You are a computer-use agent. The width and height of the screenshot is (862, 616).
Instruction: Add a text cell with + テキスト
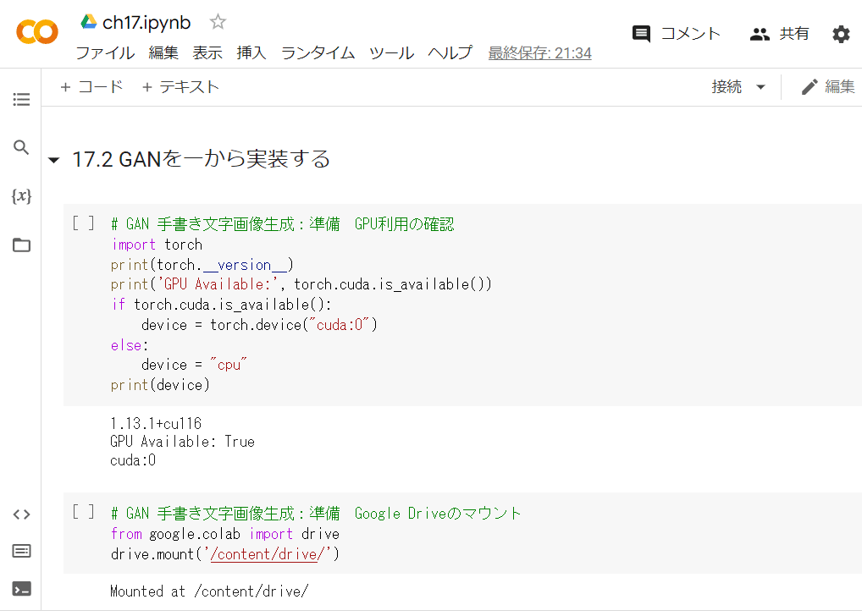[x=180, y=87]
